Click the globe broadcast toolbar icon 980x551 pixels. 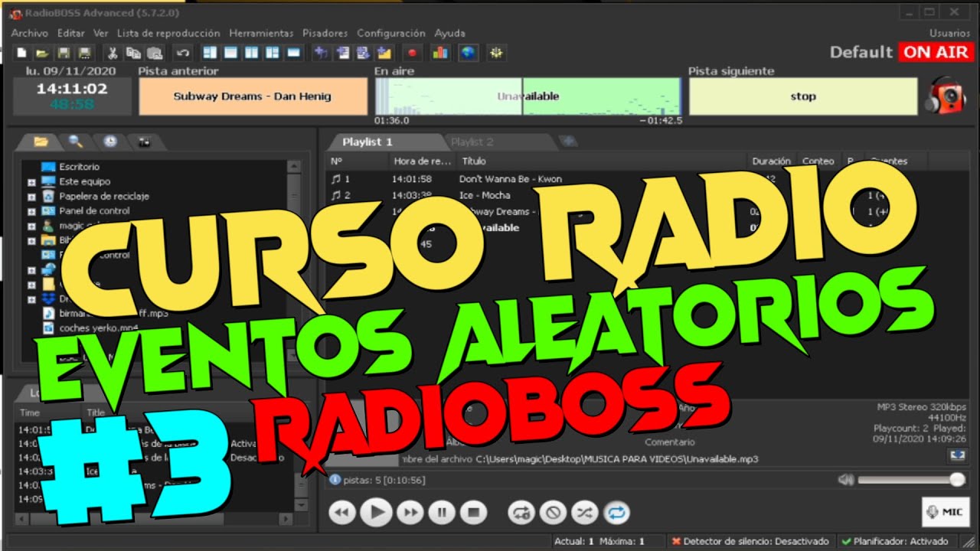[x=468, y=53]
